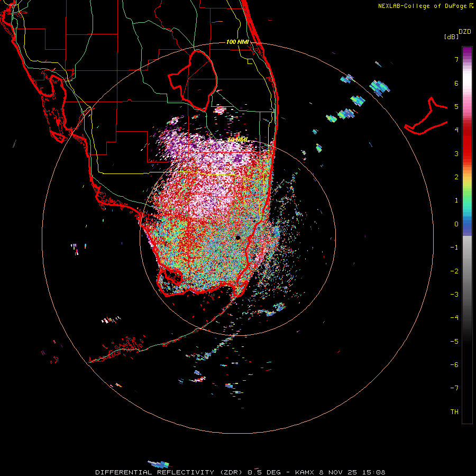
Task: Click the 50 NMI range ring label
Action: pos(237,140)
